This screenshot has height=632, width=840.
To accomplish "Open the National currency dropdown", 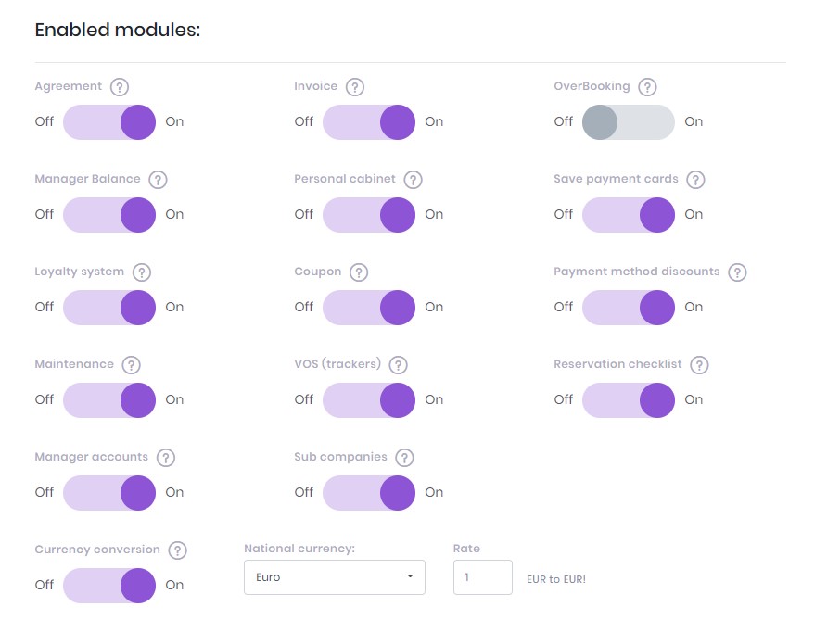I will [x=334, y=577].
